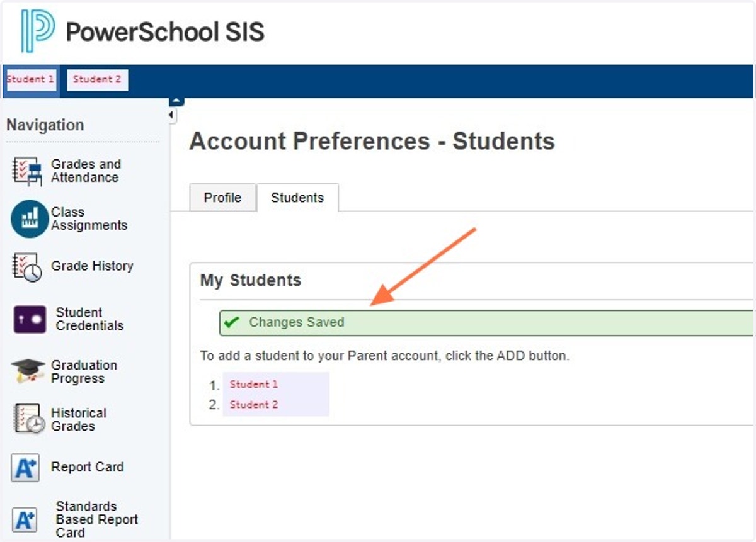
Task: Select Student 1 in My Students list
Action: pyautogui.click(x=254, y=384)
